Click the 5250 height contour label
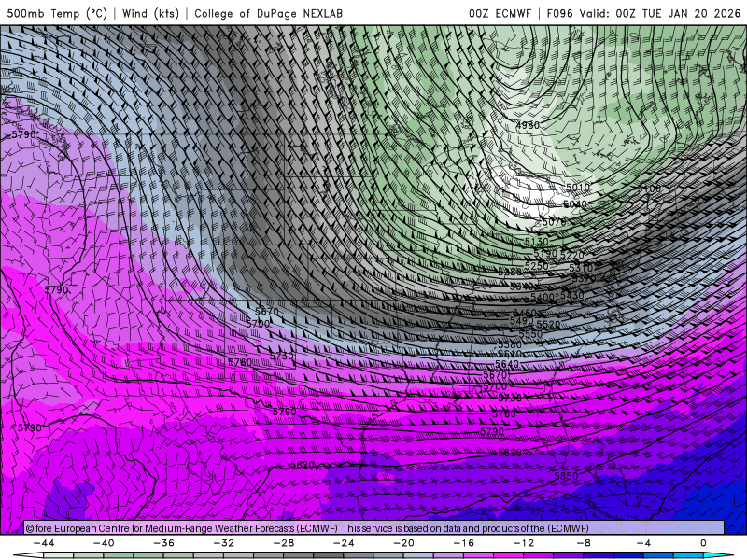This screenshot has height=560, width=747. (536, 266)
